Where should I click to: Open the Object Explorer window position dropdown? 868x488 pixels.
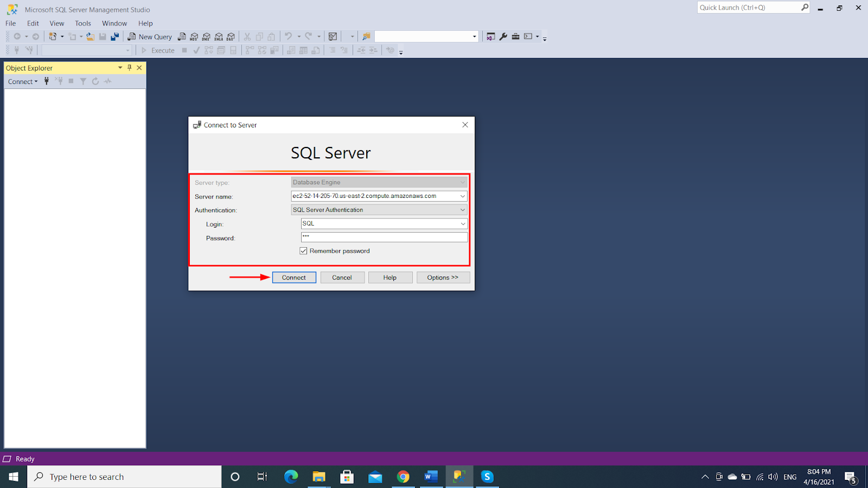click(120, 68)
